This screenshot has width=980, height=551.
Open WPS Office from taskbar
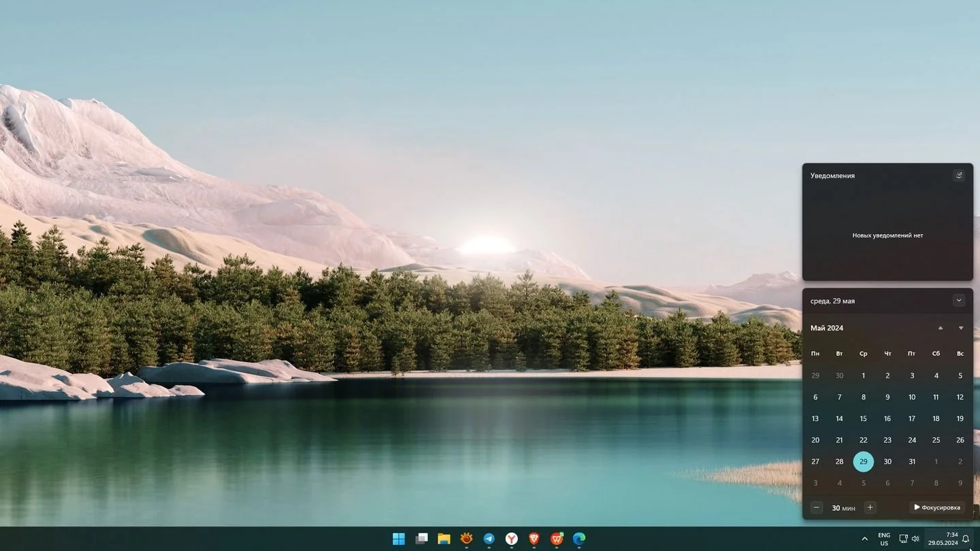pyautogui.click(x=557, y=539)
